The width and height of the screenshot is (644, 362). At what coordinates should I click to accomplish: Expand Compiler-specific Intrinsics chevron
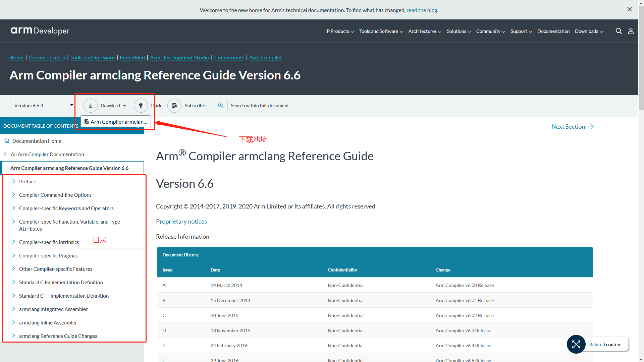(14, 242)
